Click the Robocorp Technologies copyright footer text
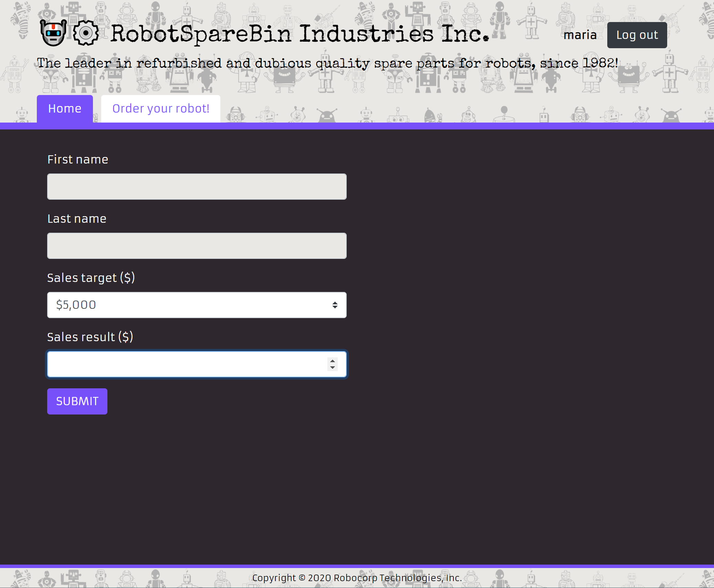 [357, 578]
